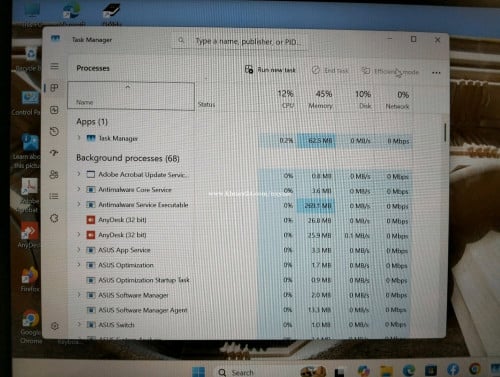Expand the AnyDesk row using about 25.9 MB of memory
500x377 pixels.
coord(79,234)
